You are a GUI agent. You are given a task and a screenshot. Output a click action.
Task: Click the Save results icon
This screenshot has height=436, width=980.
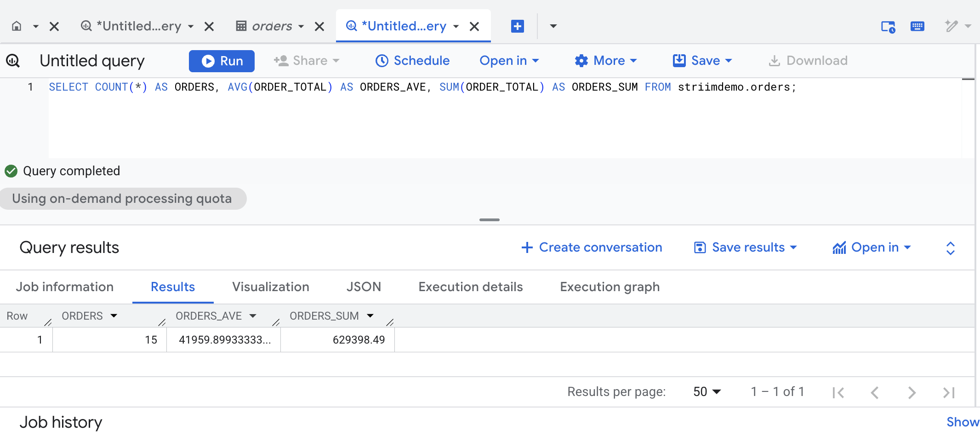699,247
